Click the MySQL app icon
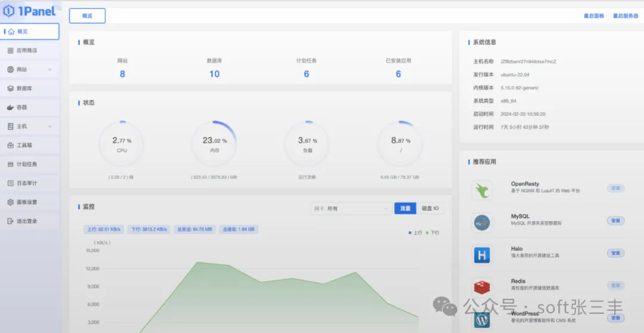644x333 pixels. [482, 223]
